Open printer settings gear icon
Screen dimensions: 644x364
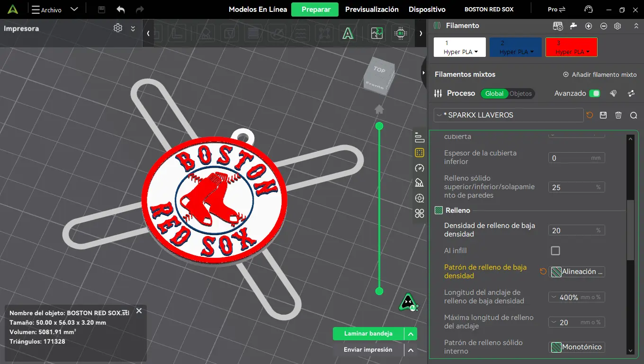pyautogui.click(x=118, y=28)
